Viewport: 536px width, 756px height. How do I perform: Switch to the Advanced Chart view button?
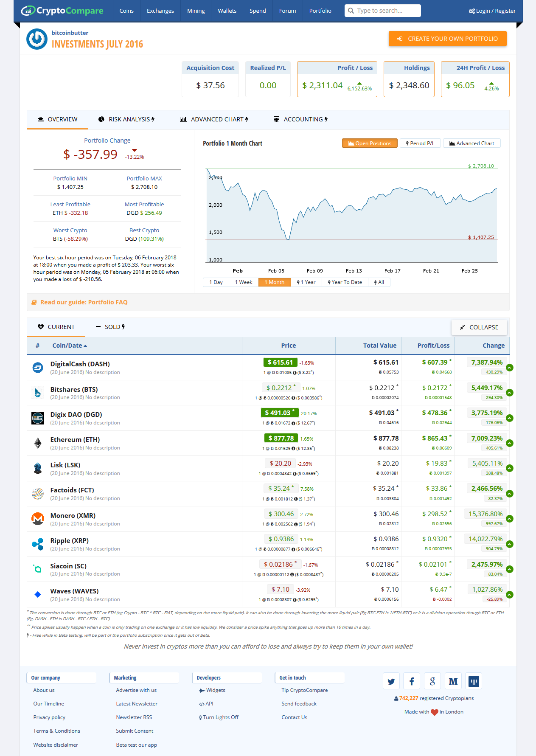(x=472, y=143)
